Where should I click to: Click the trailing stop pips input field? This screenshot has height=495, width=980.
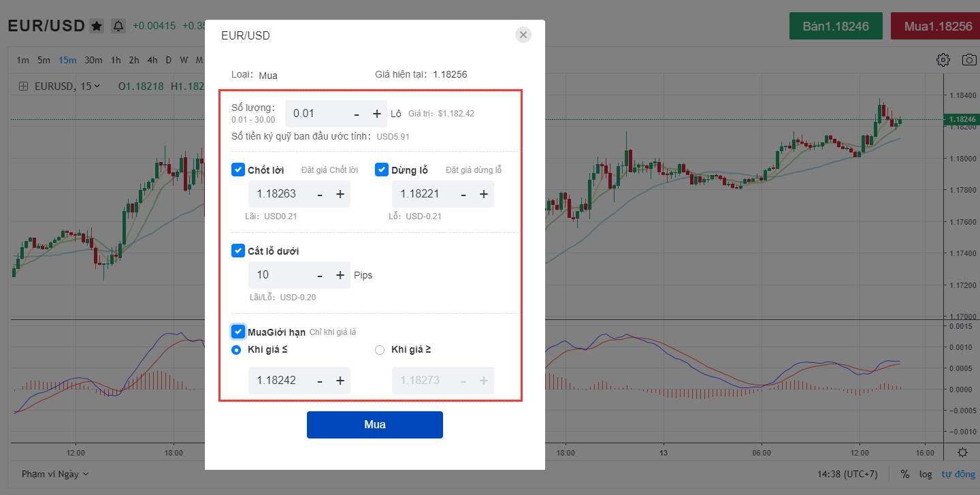pos(279,275)
